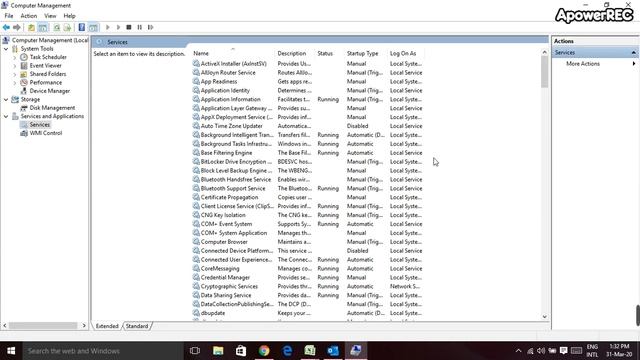Open the Help menu
The image size is (640, 360).
tap(69, 16)
